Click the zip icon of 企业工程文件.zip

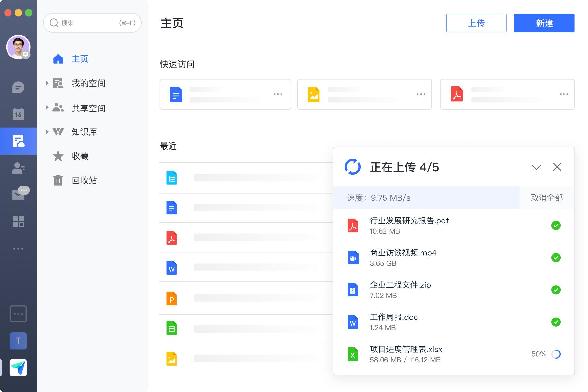(353, 290)
